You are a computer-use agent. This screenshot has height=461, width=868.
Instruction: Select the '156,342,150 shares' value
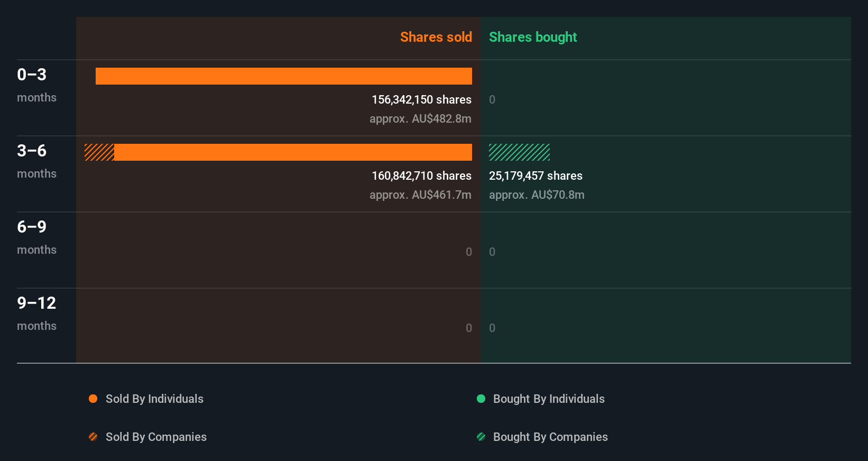(421, 99)
